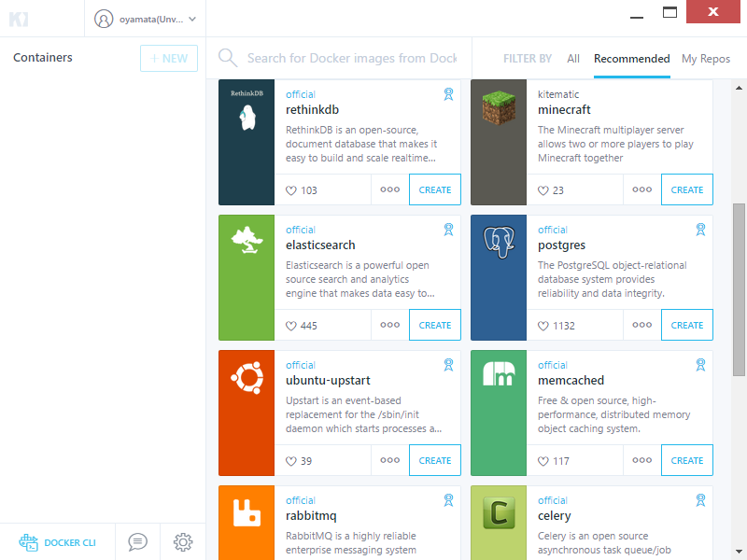Click the celery image title

click(x=554, y=516)
